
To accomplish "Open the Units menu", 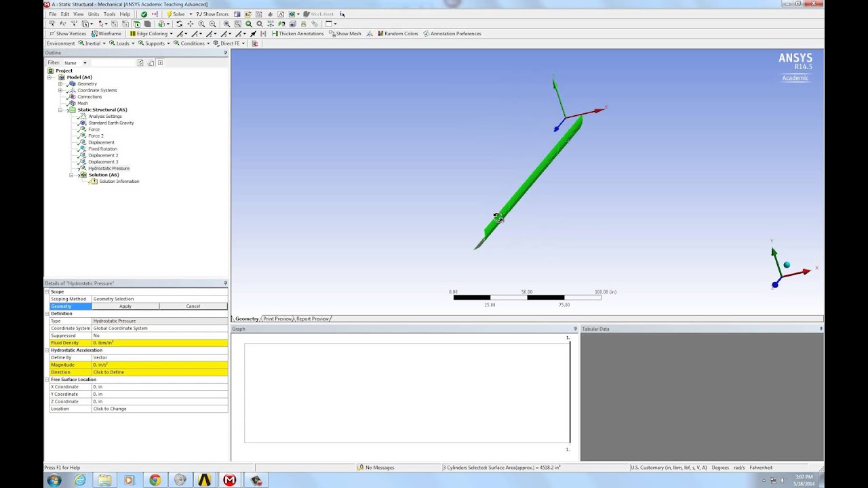I will (93, 14).
